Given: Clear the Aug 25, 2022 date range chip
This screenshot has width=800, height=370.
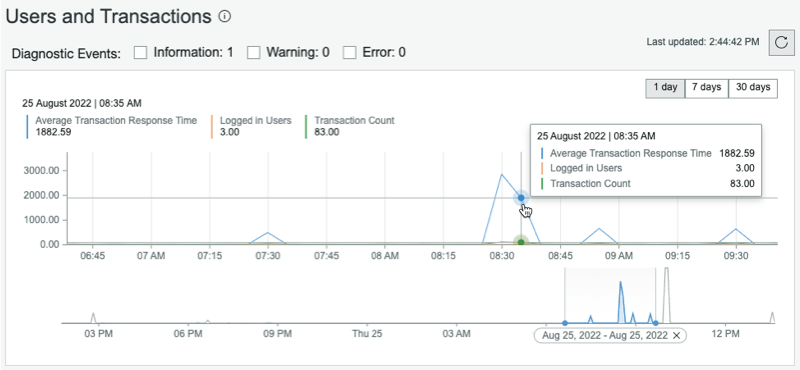Looking at the screenshot, I should pos(677,335).
